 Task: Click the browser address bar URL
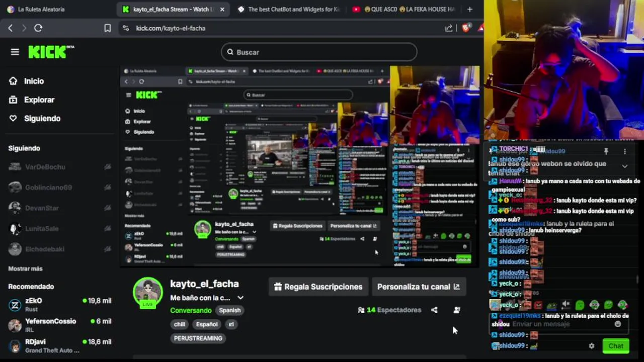pyautogui.click(x=171, y=28)
